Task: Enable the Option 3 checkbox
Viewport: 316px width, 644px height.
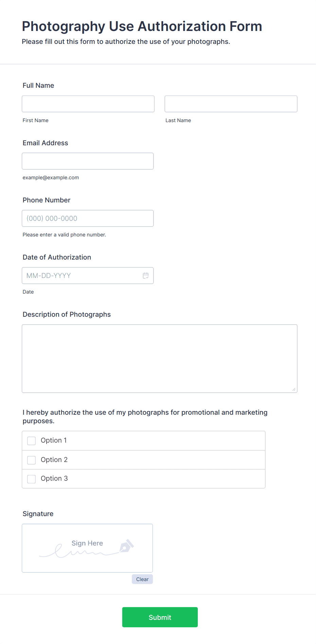Action: tap(31, 479)
